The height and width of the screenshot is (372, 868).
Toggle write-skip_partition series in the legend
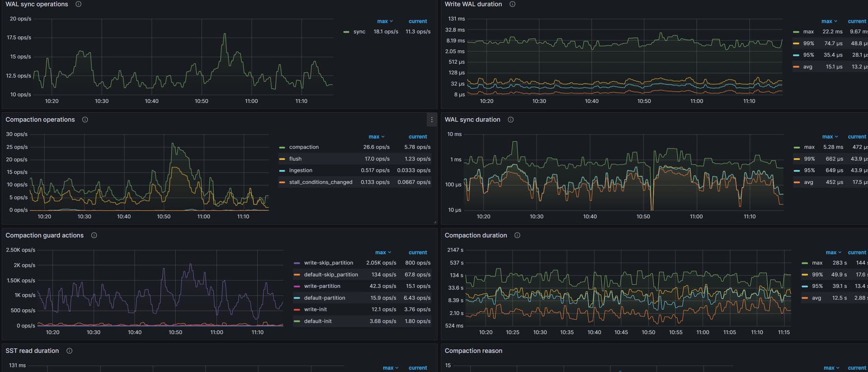[x=328, y=263]
